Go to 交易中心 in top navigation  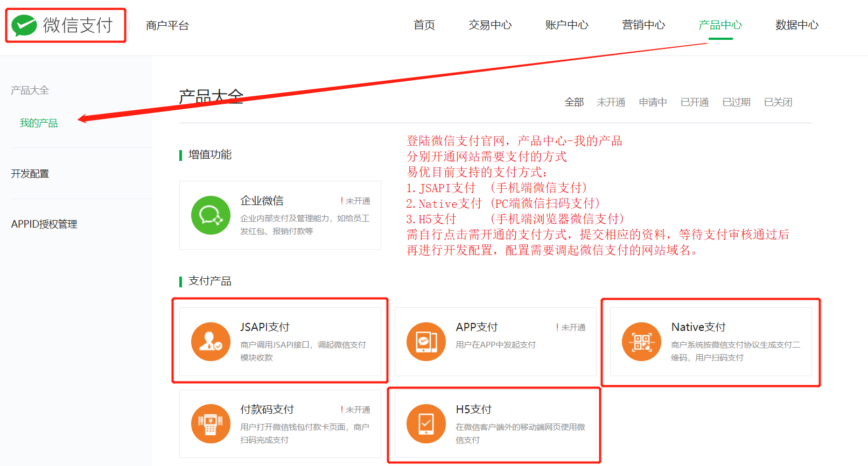click(x=490, y=25)
